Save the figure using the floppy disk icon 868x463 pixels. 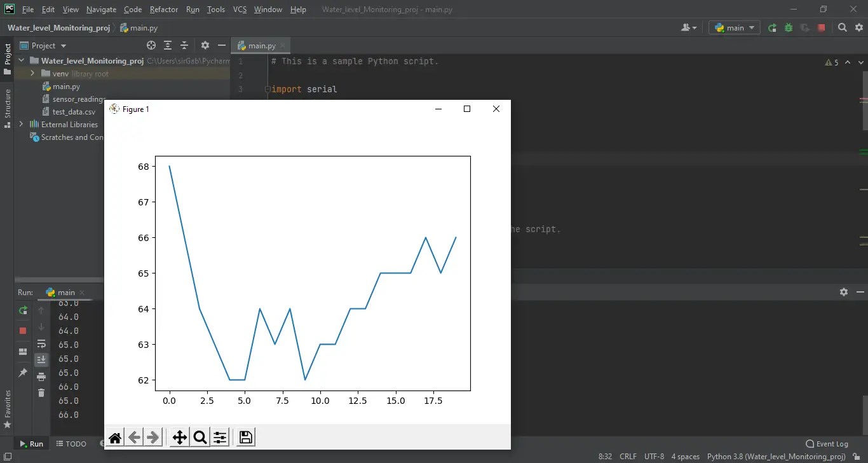click(246, 437)
